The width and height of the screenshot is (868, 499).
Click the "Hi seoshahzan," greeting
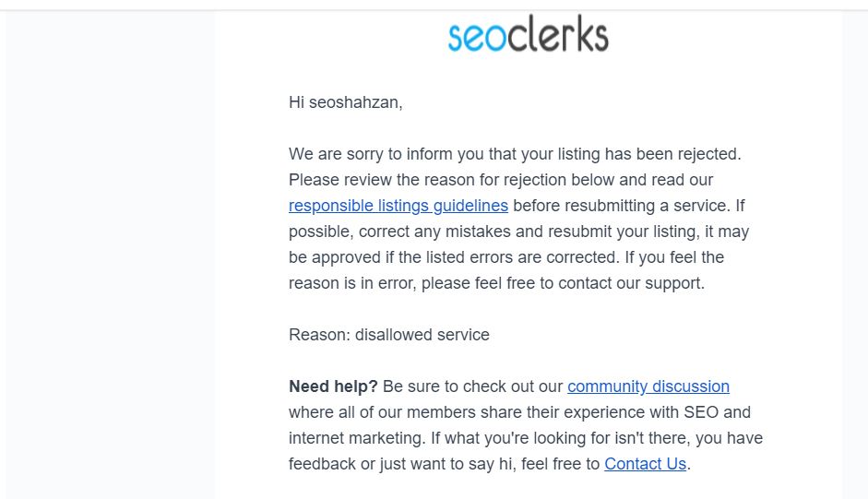[x=346, y=102]
